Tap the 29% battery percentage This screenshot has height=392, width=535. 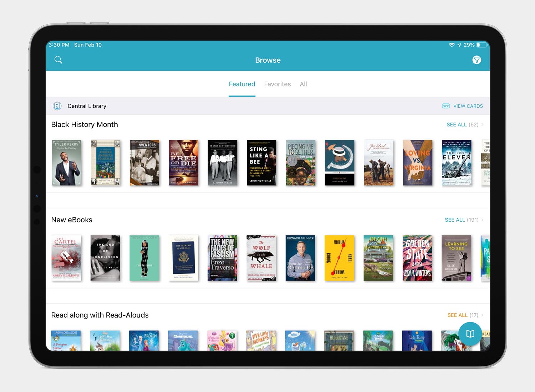[x=469, y=45]
